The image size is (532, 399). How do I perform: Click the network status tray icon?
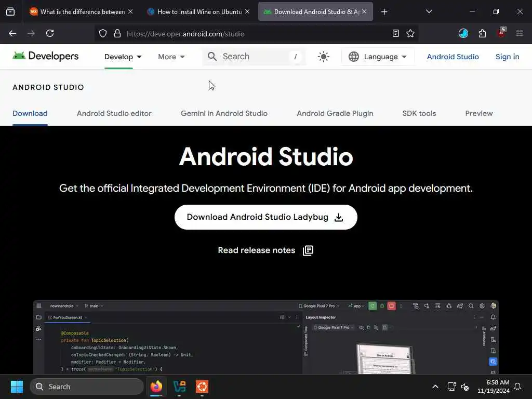(451, 387)
